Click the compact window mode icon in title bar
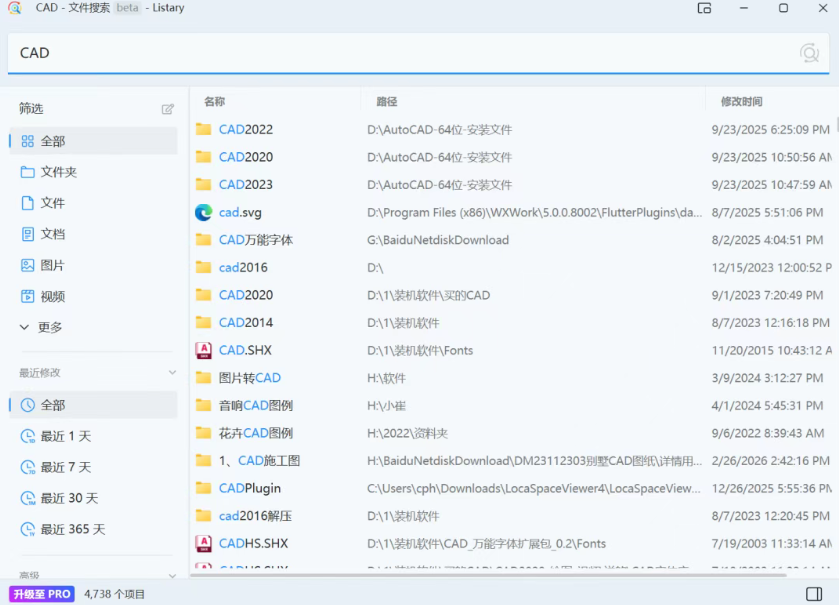Image resolution: width=839 pixels, height=605 pixels. click(704, 8)
